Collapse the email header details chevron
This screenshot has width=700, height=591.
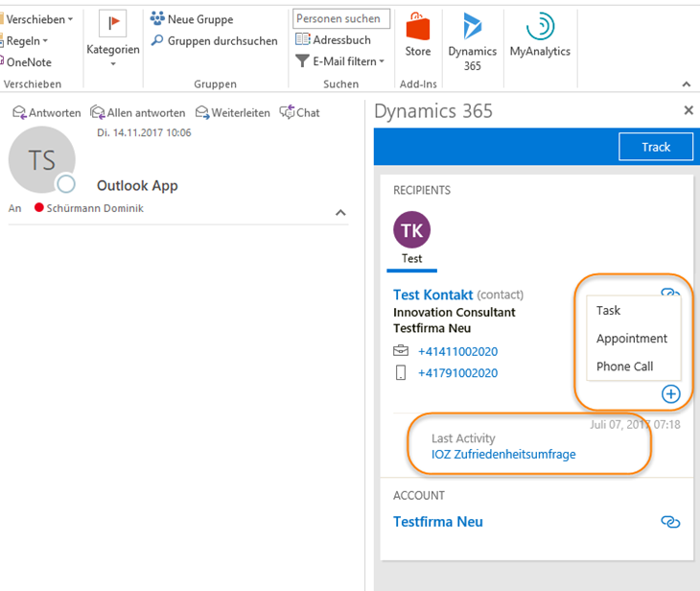tap(340, 213)
